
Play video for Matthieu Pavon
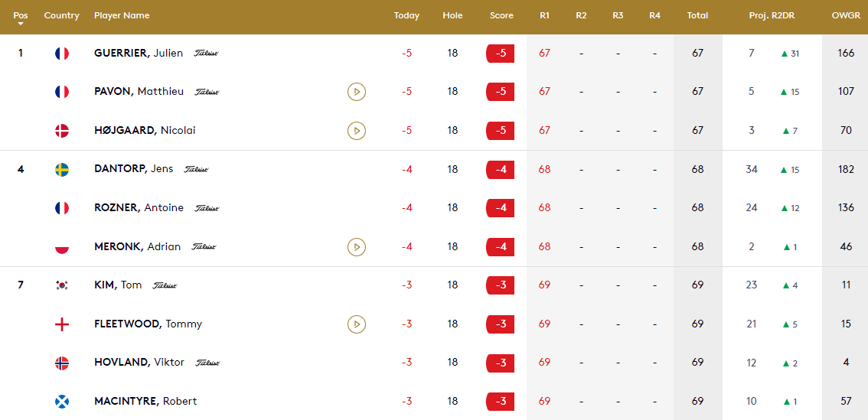(x=356, y=92)
